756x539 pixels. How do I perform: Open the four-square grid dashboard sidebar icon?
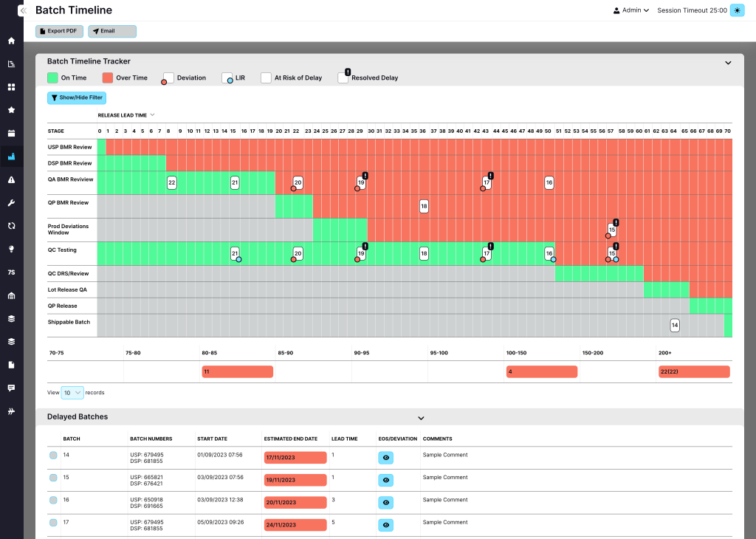click(x=12, y=87)
